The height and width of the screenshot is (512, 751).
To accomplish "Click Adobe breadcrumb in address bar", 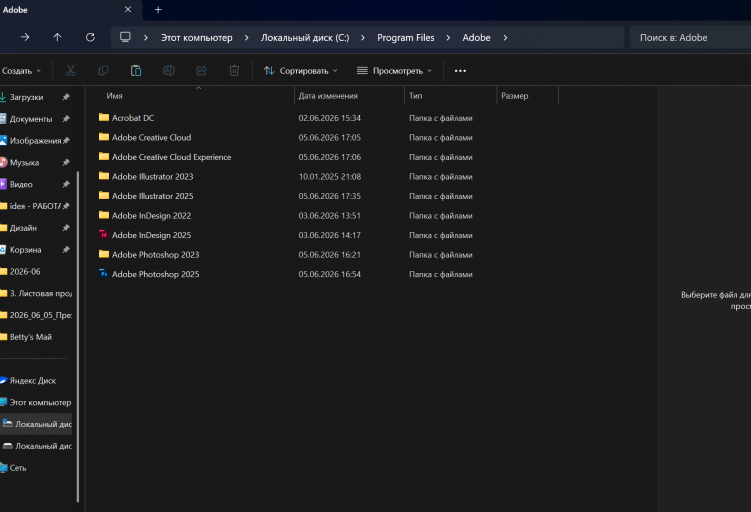I will point(476,38).
